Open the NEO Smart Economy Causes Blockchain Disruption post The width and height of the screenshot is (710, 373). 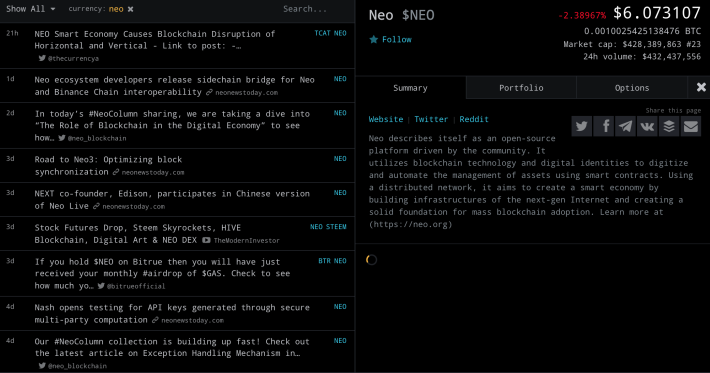(155, 40)
